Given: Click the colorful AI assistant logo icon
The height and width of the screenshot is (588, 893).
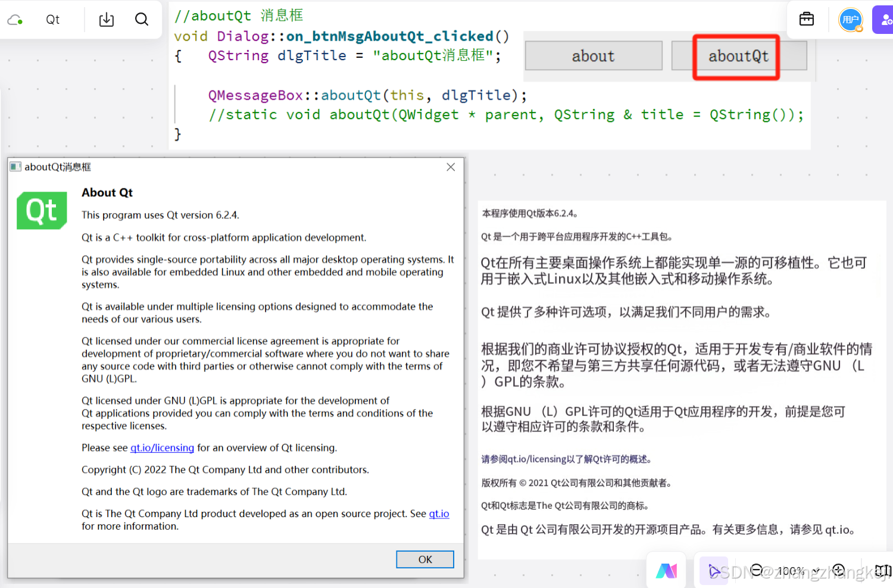Looking at the screenshot, I should click(667, 571).
